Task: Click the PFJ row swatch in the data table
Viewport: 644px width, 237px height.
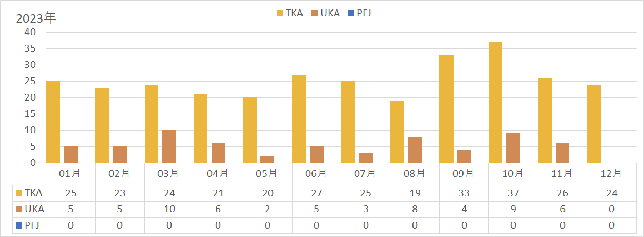Action: coord(19,226)
